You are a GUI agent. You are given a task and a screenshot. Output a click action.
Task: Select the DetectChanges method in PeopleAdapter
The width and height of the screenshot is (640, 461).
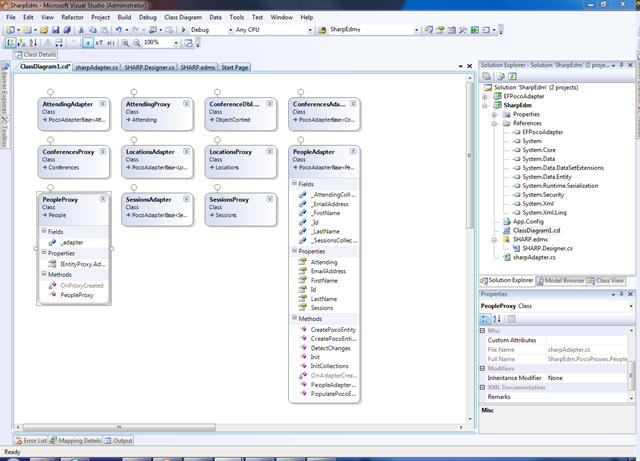point(330,348)
